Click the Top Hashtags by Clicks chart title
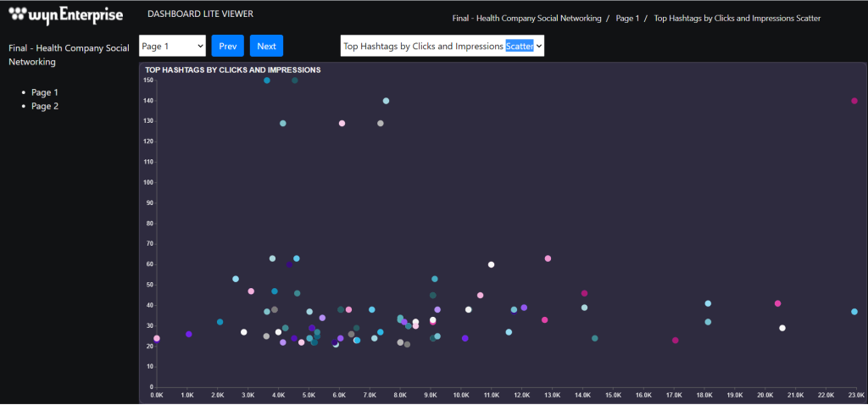 [232, 69]
